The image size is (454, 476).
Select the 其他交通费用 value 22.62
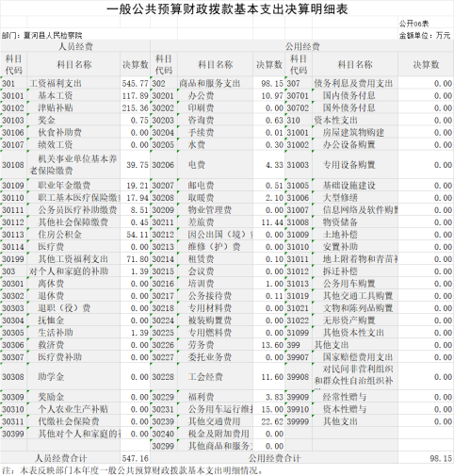coord(269,421)
